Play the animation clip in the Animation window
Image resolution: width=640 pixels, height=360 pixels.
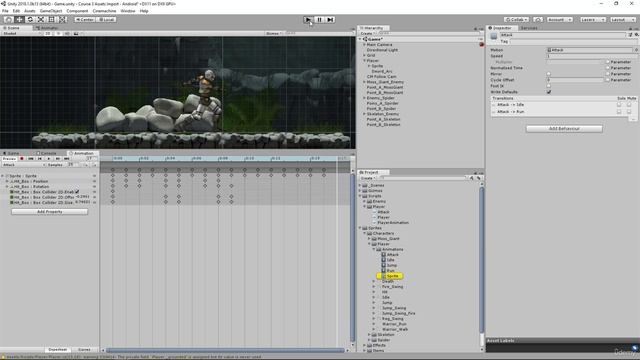point(49,158)
